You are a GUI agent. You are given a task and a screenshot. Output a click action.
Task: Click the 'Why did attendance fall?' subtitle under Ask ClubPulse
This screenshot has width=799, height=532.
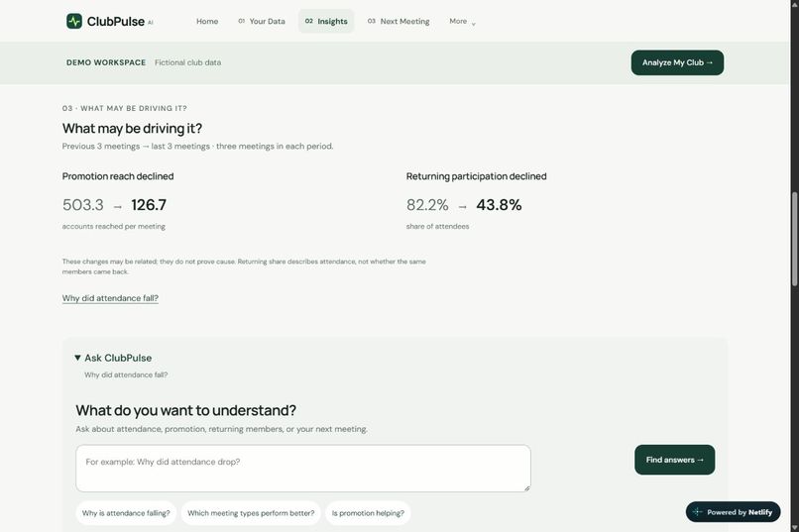point(126,374)
